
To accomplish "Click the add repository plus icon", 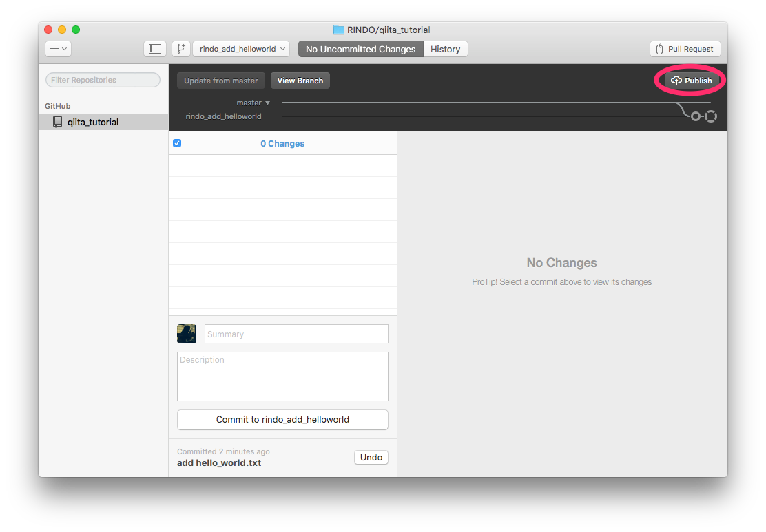I will [x=52, y=48].
